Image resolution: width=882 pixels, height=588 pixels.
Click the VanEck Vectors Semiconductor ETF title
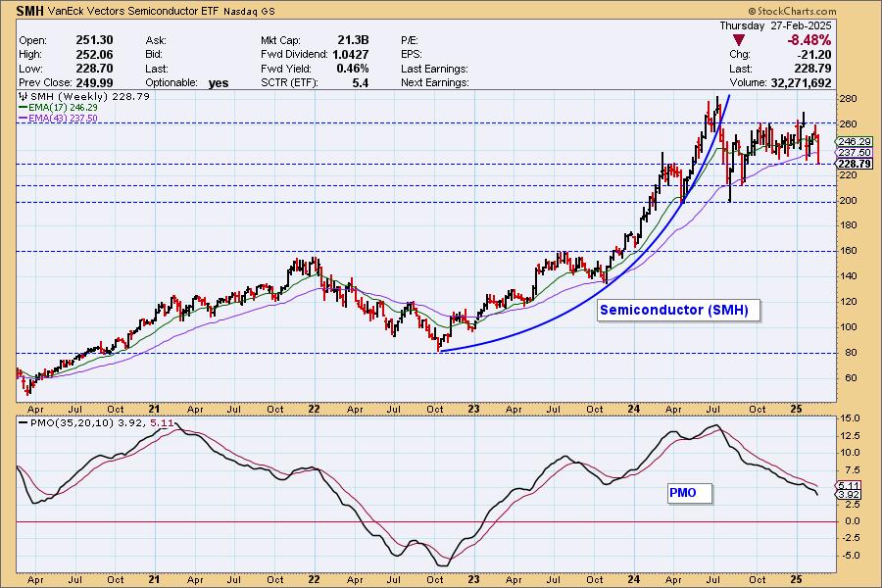click(133, 11)
